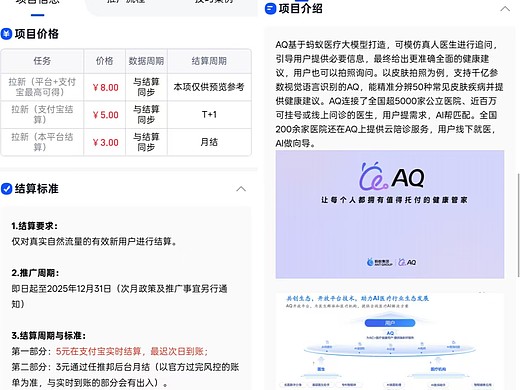Click the 结算标准 checkmark icon

pyautogui.click(x=6, y=188)
